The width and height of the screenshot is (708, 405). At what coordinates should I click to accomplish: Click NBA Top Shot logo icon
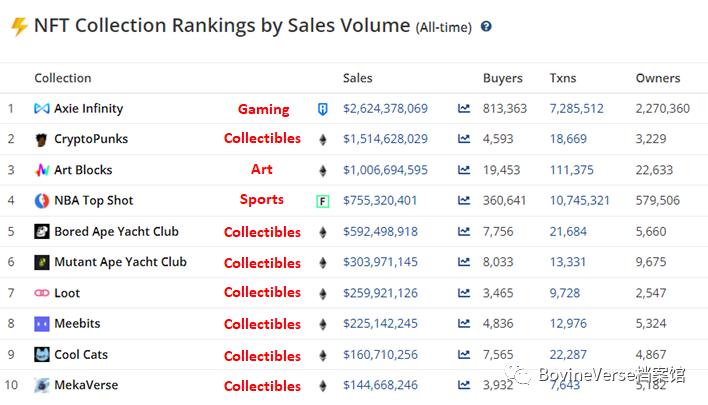click(x=42, y=201)
